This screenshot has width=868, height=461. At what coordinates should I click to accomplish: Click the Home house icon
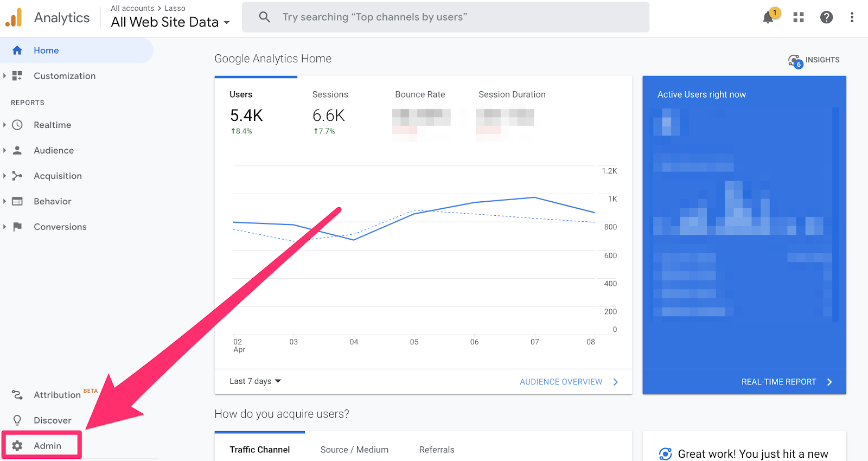click(x=17, y=50)
